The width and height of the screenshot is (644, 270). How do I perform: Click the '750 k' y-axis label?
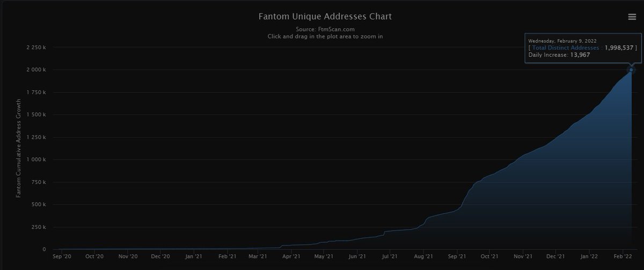38,182
